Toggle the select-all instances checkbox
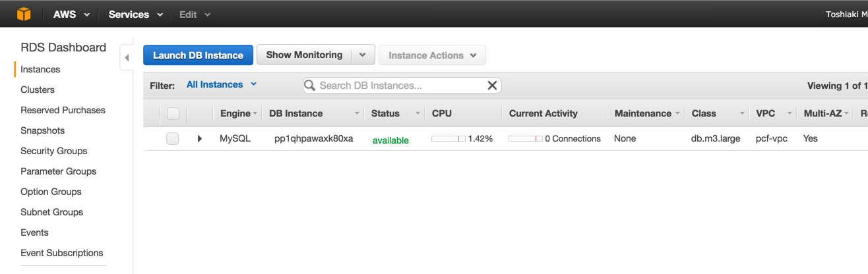Viewport: 868px width, 274px height. click(x=173, y=113)
